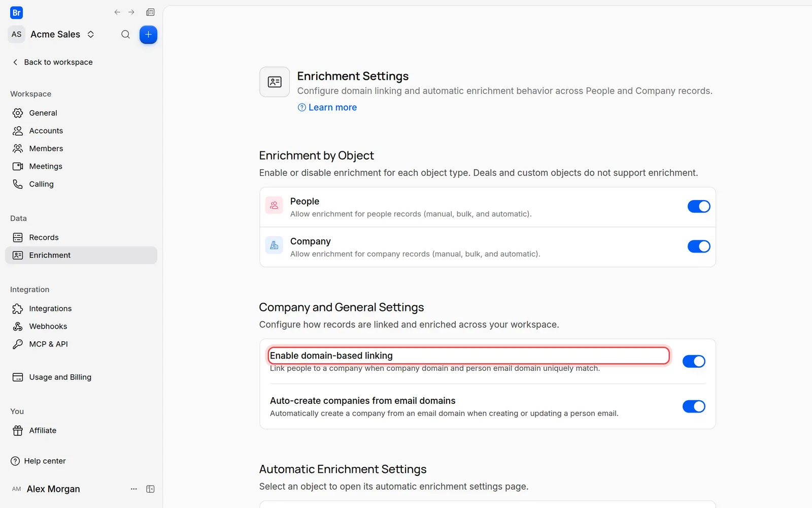Click the MCP & API key icon

18,344
